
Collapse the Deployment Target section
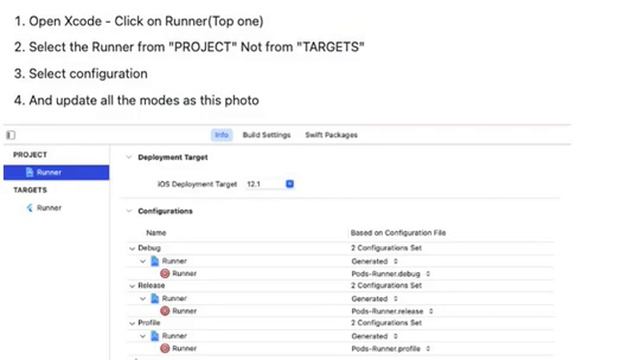pyautogui.click(x=129, y=157)
